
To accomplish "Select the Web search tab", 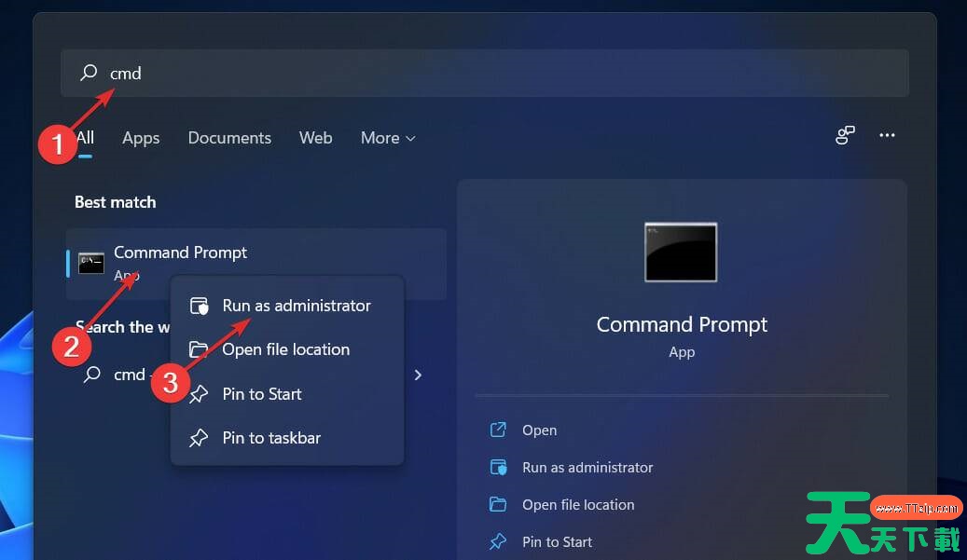I will [x=316, y=138].
